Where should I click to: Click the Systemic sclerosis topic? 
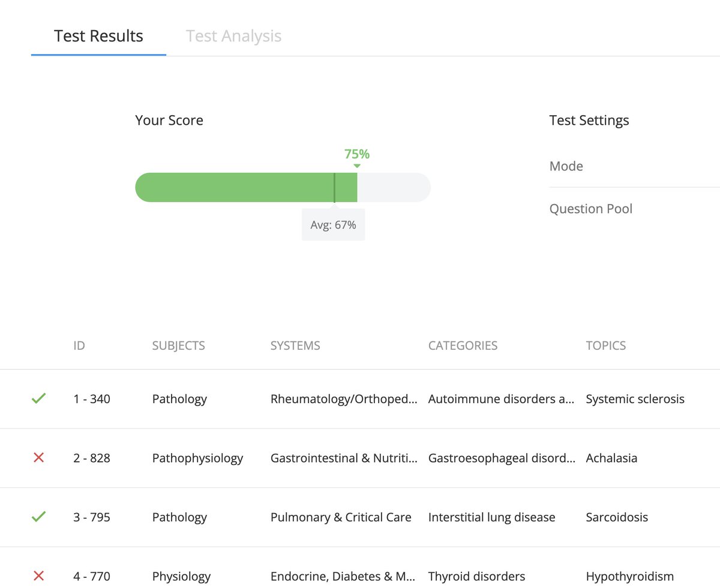tap(635, 399)
